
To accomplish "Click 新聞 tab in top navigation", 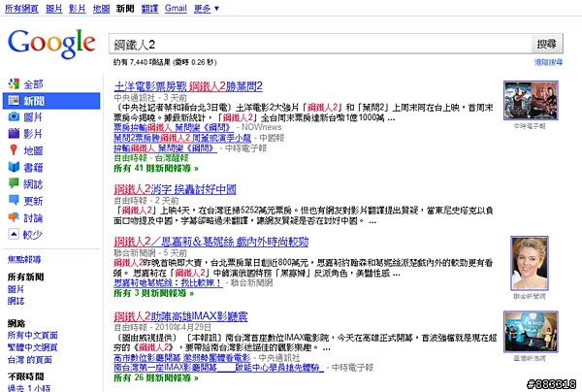I will (125, 8).
